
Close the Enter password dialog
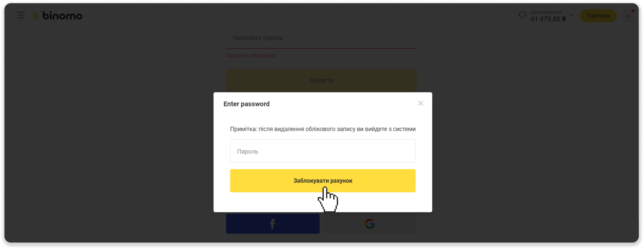[420, 103]
